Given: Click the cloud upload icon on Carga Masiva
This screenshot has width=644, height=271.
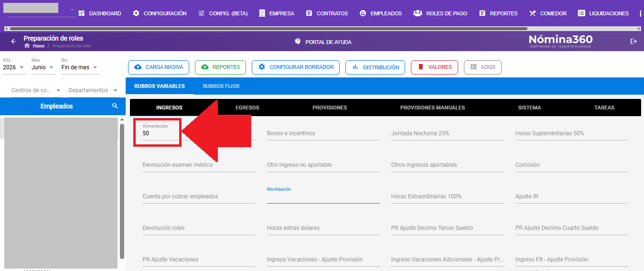Looking at the screenshot, I should pyautogui.click(x=138, y=67).
